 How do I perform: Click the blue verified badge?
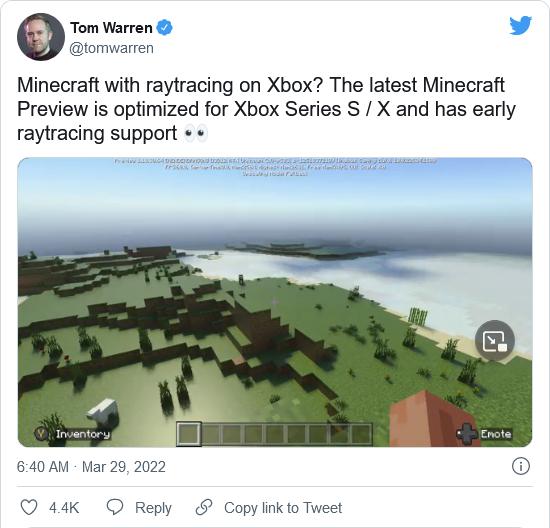click(164, 28)
